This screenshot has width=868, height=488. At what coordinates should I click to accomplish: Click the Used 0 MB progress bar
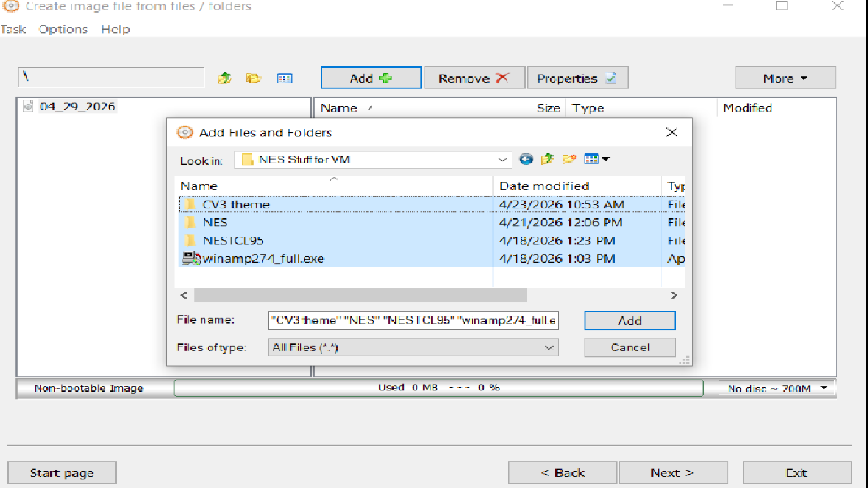tap(439, 388)
